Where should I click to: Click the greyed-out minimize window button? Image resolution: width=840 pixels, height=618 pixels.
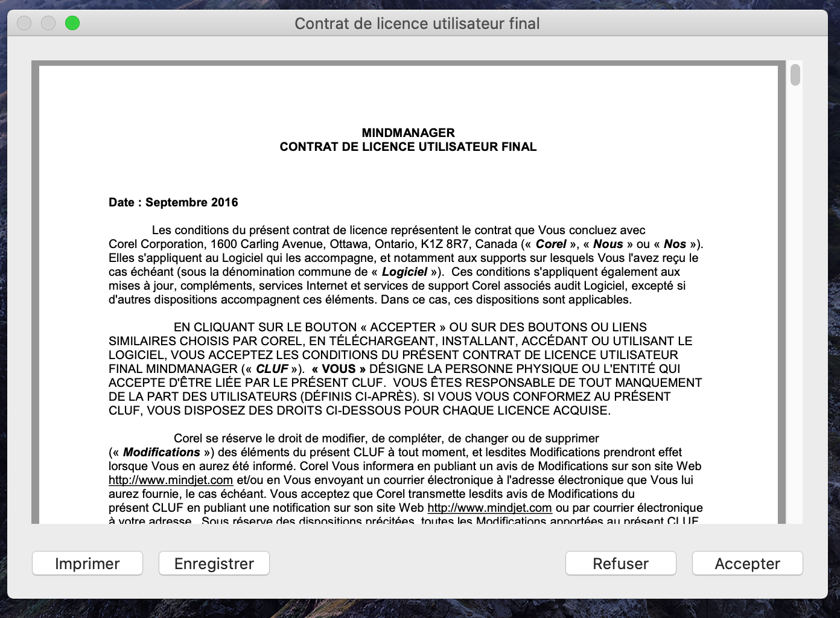(x=48, y=24)
